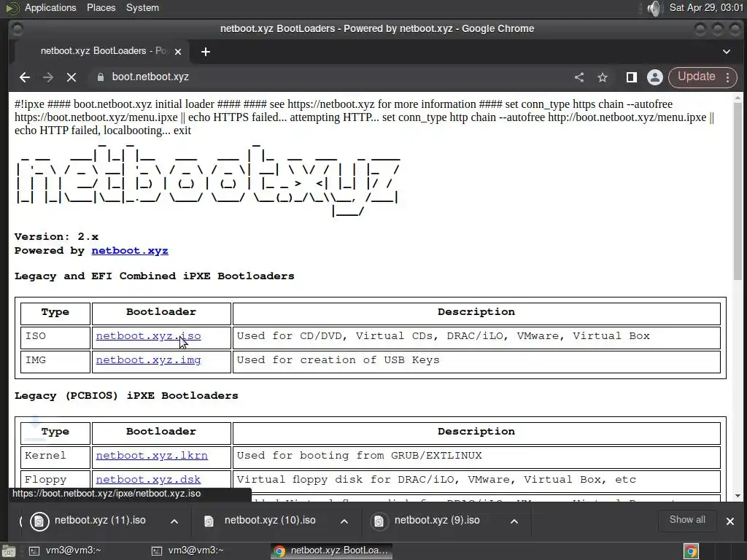Download netboot.xyz.dsk floppy bootloader

(x=148, y=480)
